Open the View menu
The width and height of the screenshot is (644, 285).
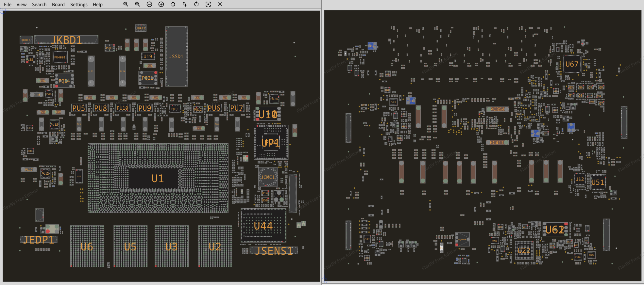[22, 5]
